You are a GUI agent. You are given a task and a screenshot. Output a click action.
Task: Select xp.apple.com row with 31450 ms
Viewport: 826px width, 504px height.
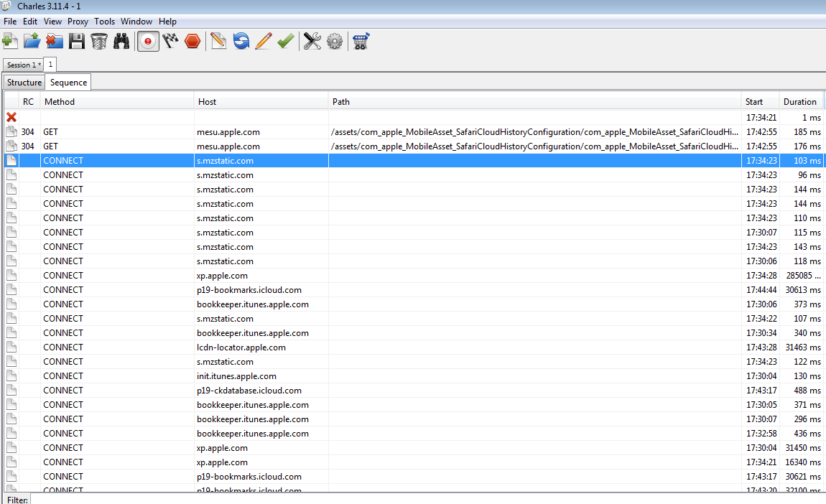[414, 448]
